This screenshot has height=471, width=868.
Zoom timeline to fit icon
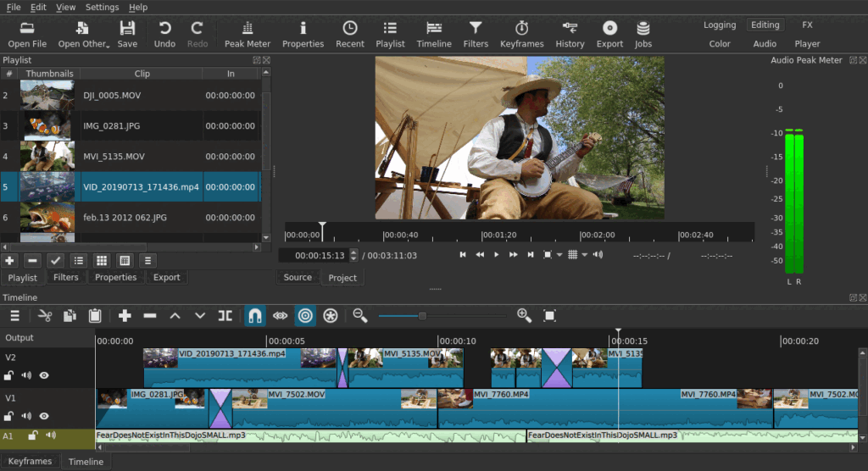549,316
